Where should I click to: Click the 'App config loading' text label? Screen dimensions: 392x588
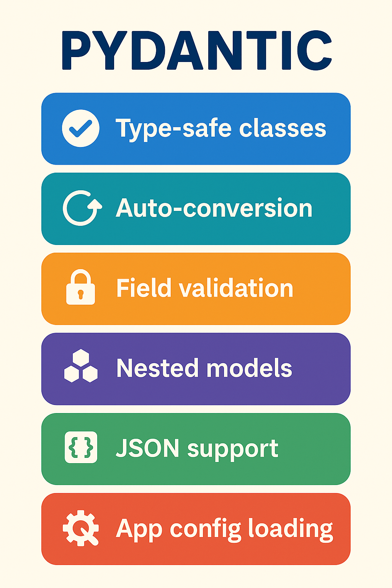225,530
